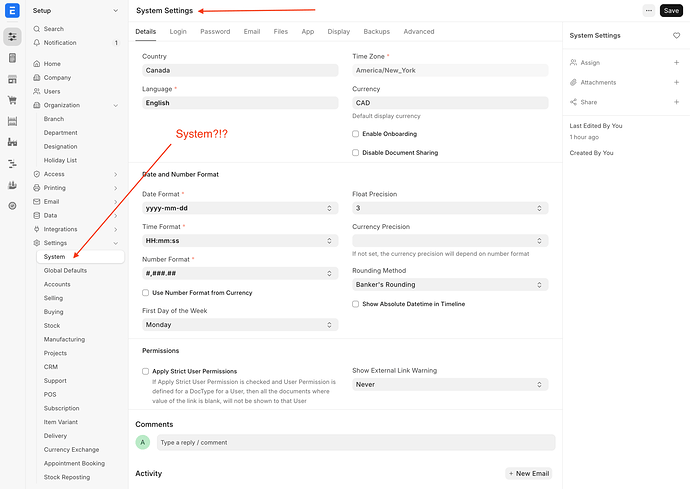690x489 pixels.
Task: Click the Country field showing Canada
Action: coord(240,70)
